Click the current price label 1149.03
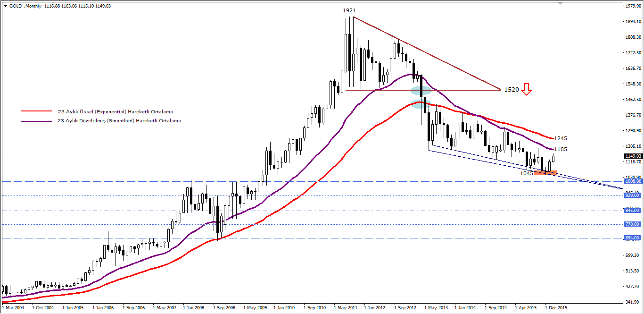Viewport: 644px width, 314px height. pos(632,156)
